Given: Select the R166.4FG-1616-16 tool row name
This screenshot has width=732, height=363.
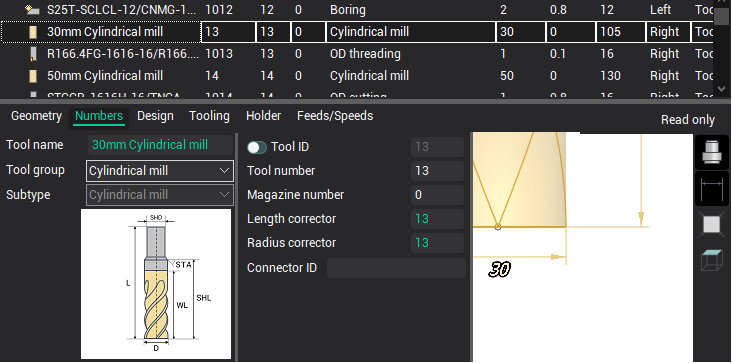Looking at the screenshot, I should coord(122,54).
